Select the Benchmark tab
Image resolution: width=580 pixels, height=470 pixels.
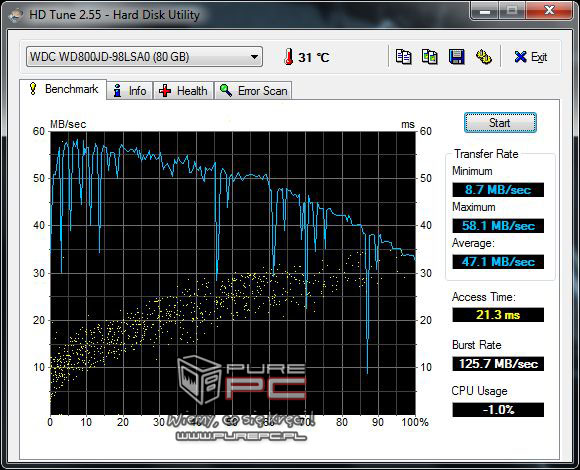click(x=63, y=89)
